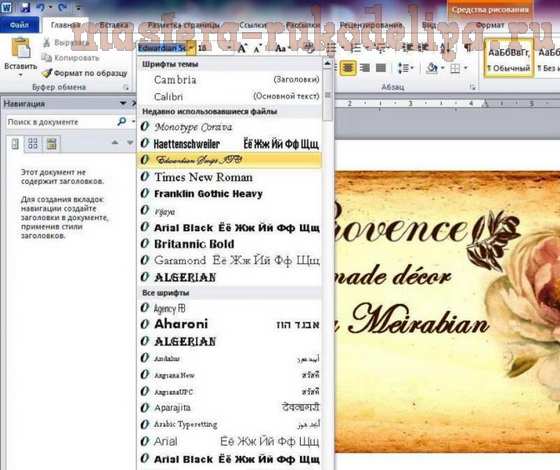Open the font name dropdown arrow
The height and width of the screenshot is (470, 560).
point(191,48)
